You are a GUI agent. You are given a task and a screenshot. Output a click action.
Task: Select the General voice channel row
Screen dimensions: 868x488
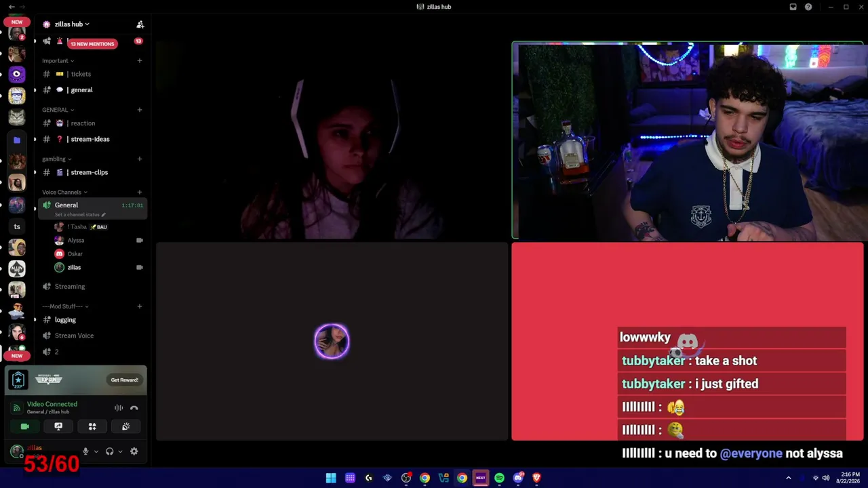(x=92, y=209)
